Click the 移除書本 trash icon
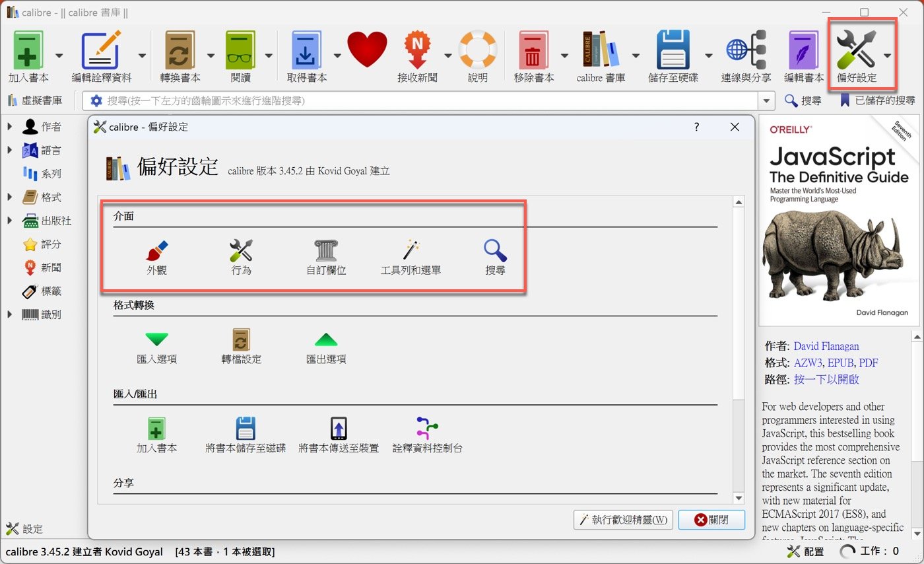Image resolution: width=924 pixels, height=564 pixels. point(533,50)
